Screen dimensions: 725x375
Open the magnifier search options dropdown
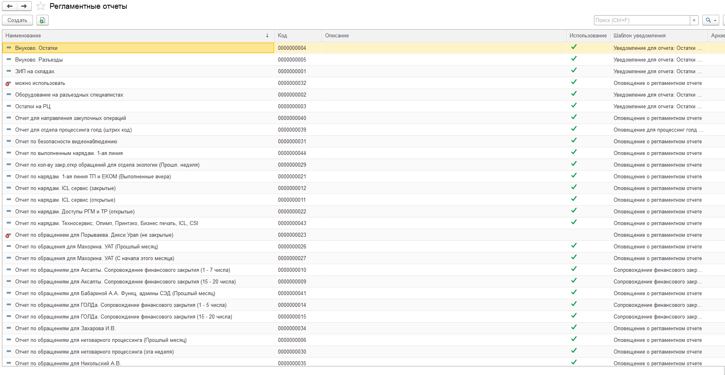coord(711,20)
